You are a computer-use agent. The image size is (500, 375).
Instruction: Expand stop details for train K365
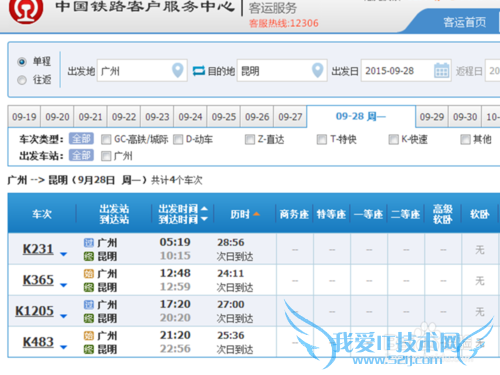click(63, 285)
